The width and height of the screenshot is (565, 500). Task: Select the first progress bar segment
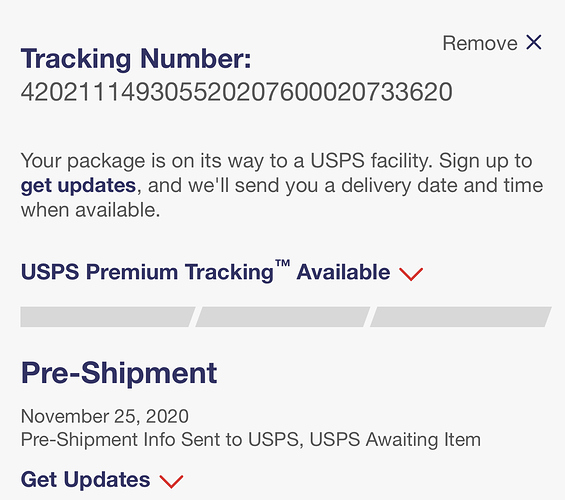[108, 317]
